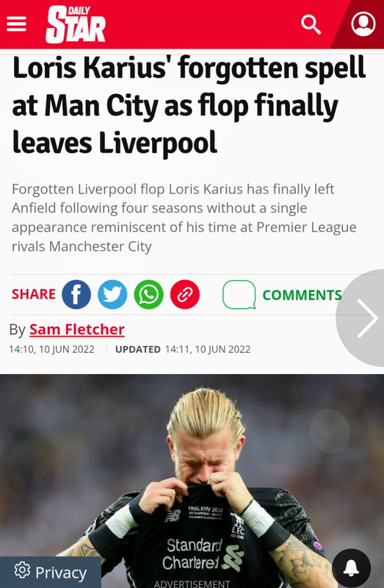The width and height of the screenshot is (384, 588).
Task: Click the green comments speech bubble
Action: (239, 295)
